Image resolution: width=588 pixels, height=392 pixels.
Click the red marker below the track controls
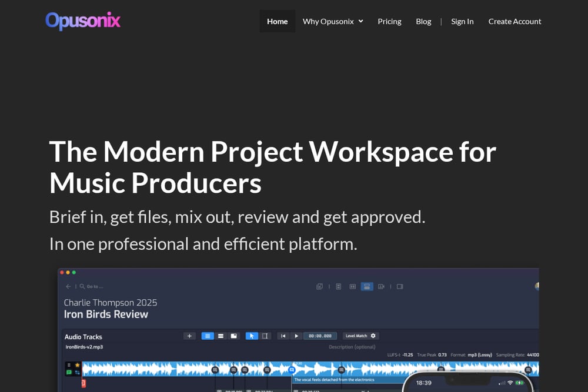83,383
